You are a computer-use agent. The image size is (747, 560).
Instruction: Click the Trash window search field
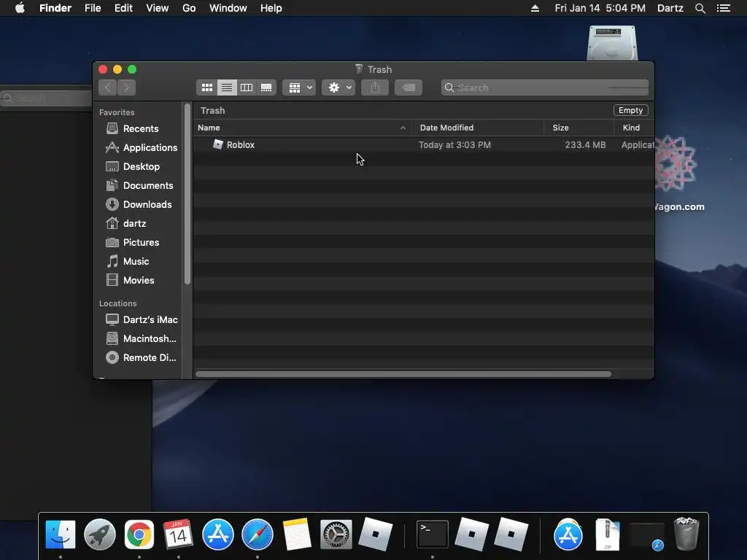545,87
